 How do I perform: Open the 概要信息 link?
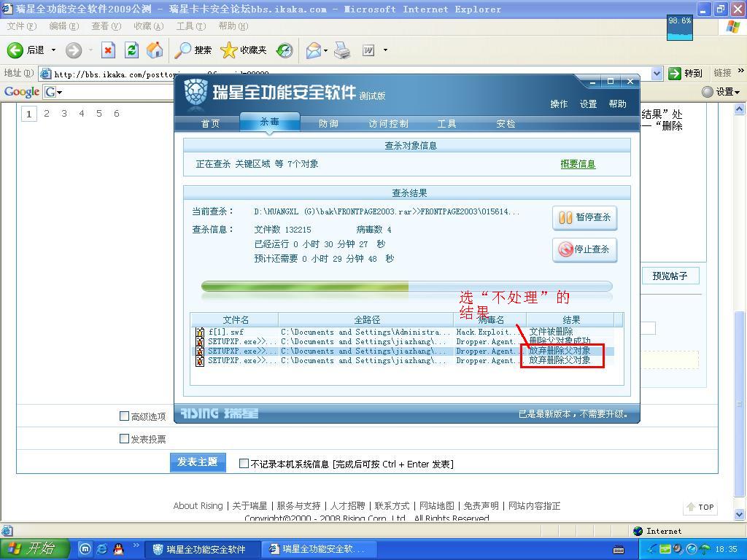click(578, 164)
